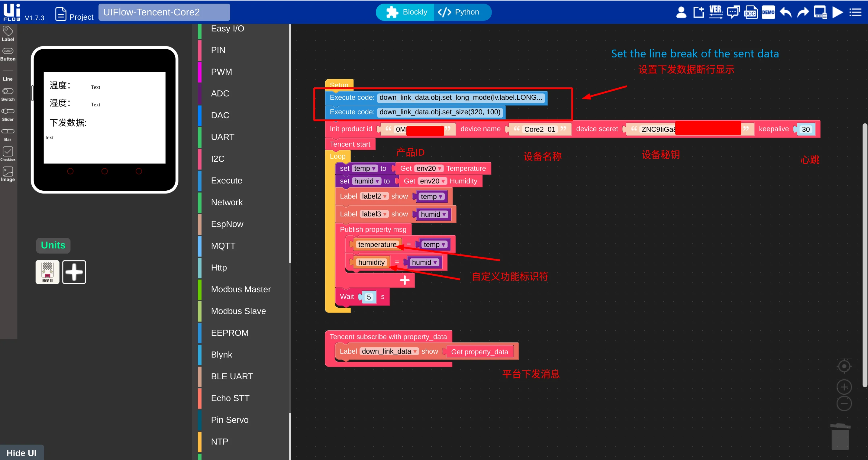Edit the keepalive value 30
Screen dimensions: 868x460
pyautogui.click(x=806, y=129)
